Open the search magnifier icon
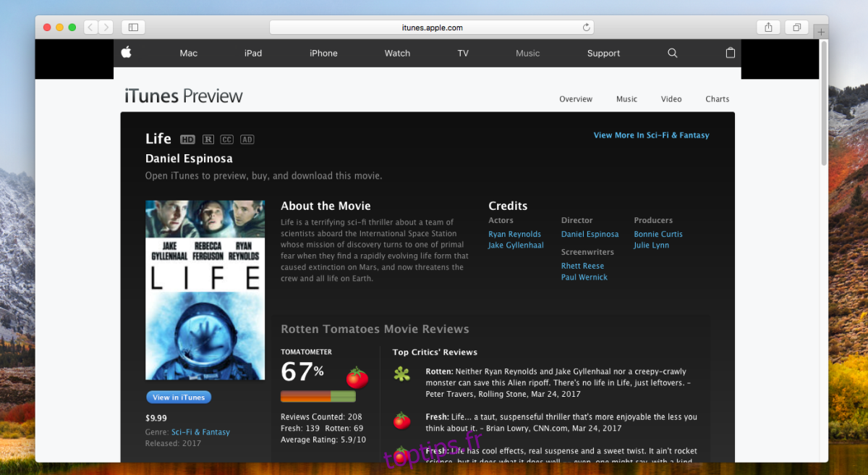Screen dimensions: 868x475 [673, 53]
